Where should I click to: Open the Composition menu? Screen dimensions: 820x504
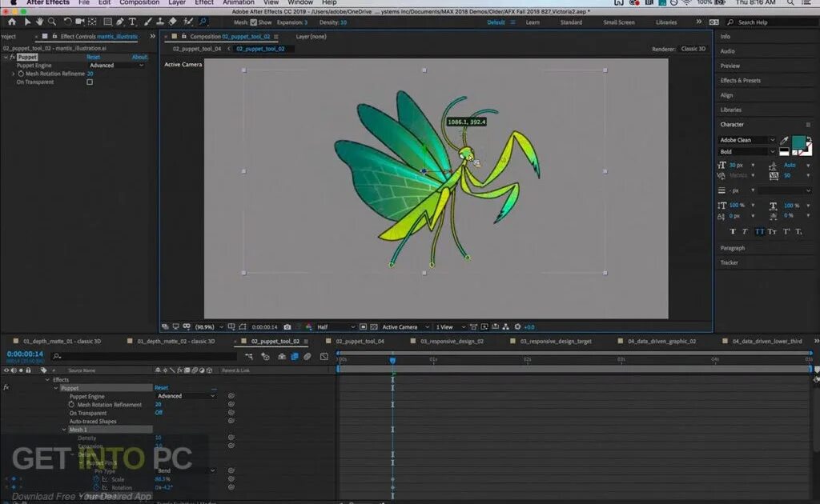click(x=139, y=2)
